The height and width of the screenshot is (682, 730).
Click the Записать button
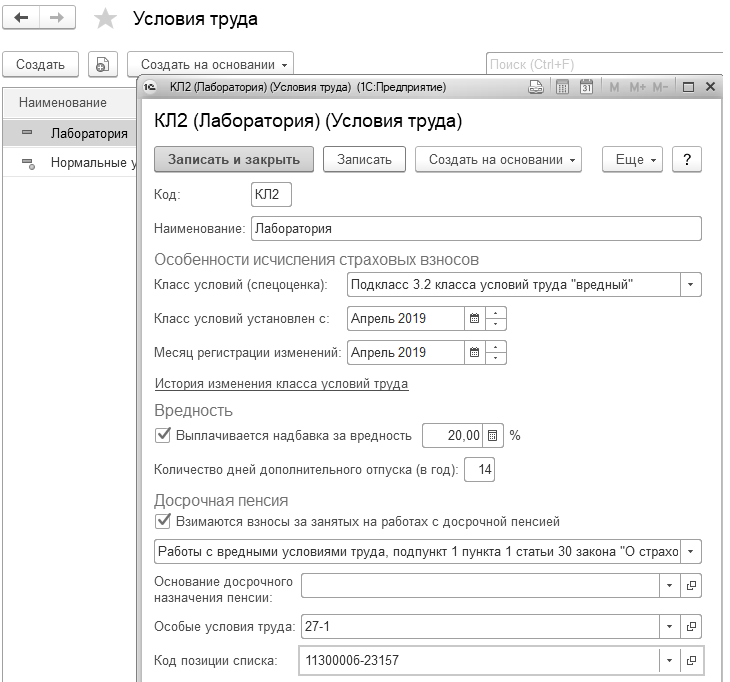365,160
